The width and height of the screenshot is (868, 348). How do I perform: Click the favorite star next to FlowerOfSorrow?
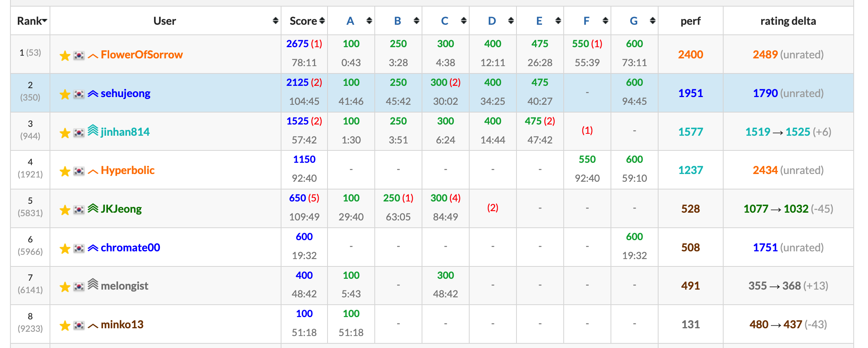click(65, 56)
